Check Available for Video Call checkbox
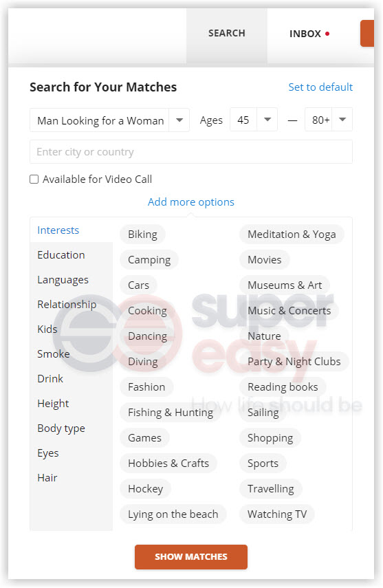This screenshot has height=588, width=383. click(34, 179)
